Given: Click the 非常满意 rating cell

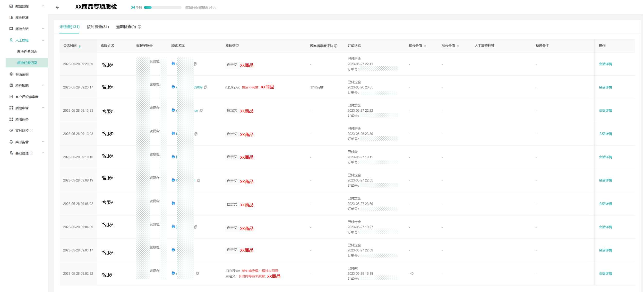Looking at the screenshot, I should (x=317, y=87).
